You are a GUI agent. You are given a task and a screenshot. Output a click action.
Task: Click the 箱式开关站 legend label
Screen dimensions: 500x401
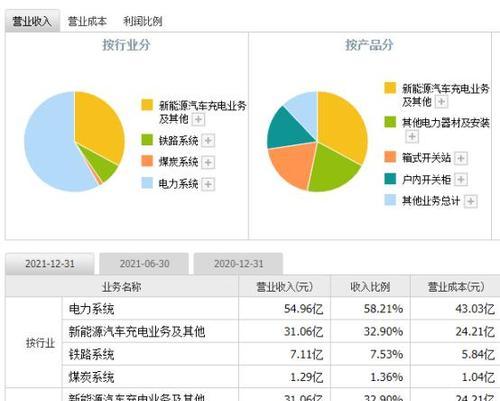click(x=426, y=158)
